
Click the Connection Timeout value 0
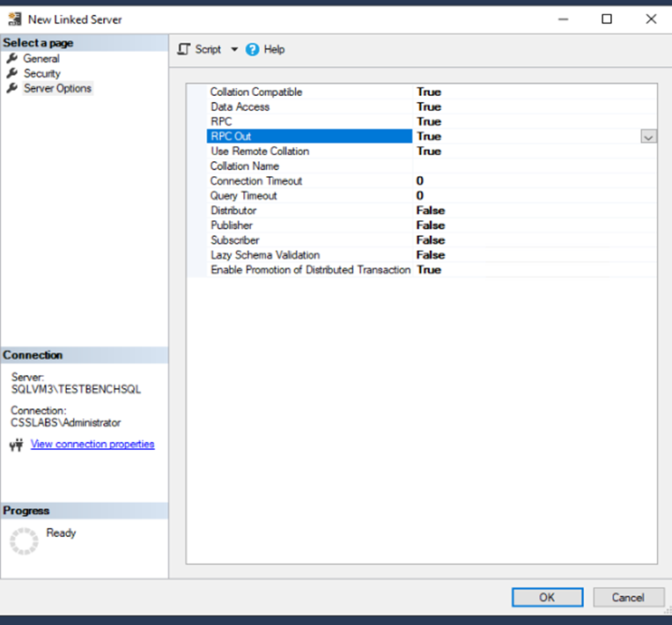[420, 180]
